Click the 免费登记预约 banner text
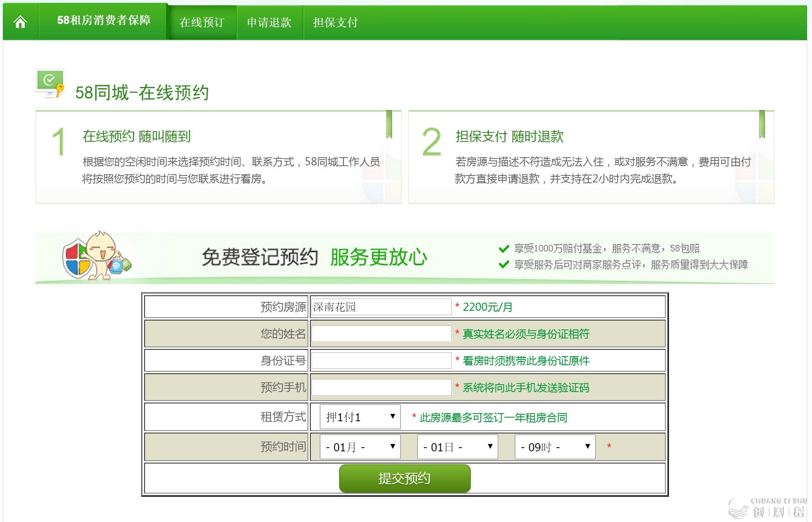 260,257
